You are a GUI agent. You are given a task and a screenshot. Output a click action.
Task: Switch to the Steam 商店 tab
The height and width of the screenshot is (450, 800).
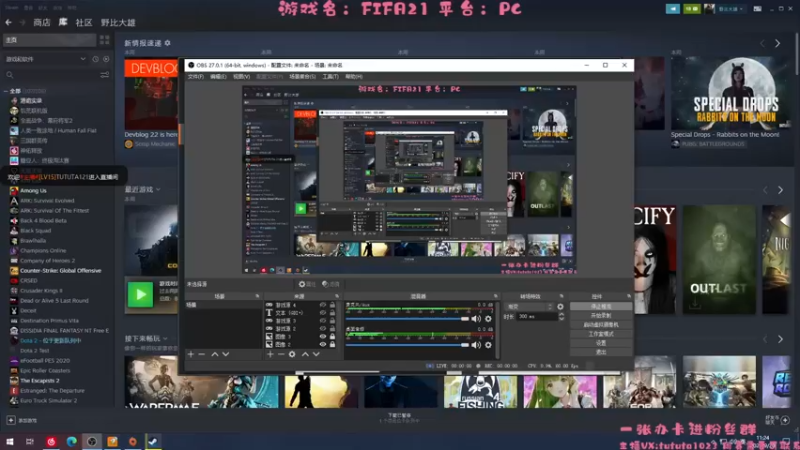(x=42, y=22)
